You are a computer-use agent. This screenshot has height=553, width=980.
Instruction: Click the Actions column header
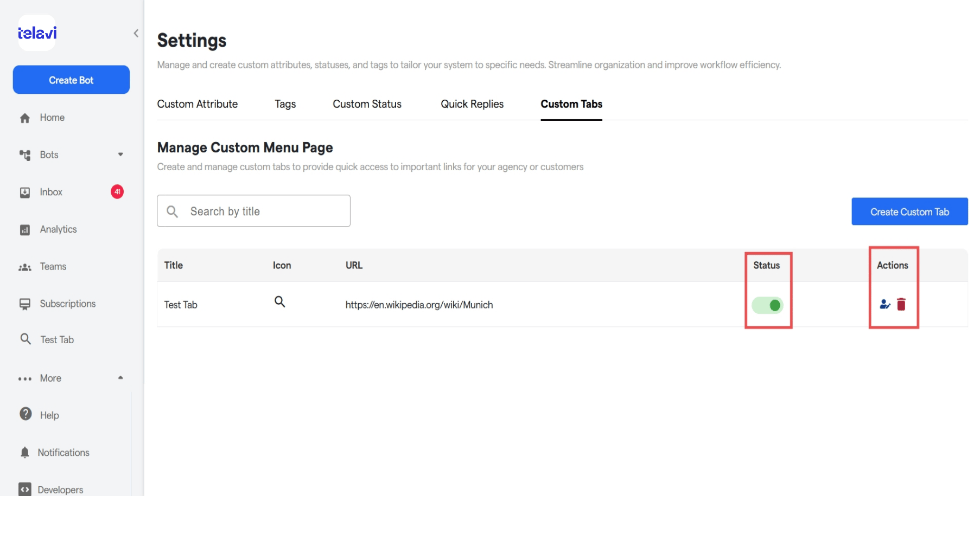[x=892, y=266]
